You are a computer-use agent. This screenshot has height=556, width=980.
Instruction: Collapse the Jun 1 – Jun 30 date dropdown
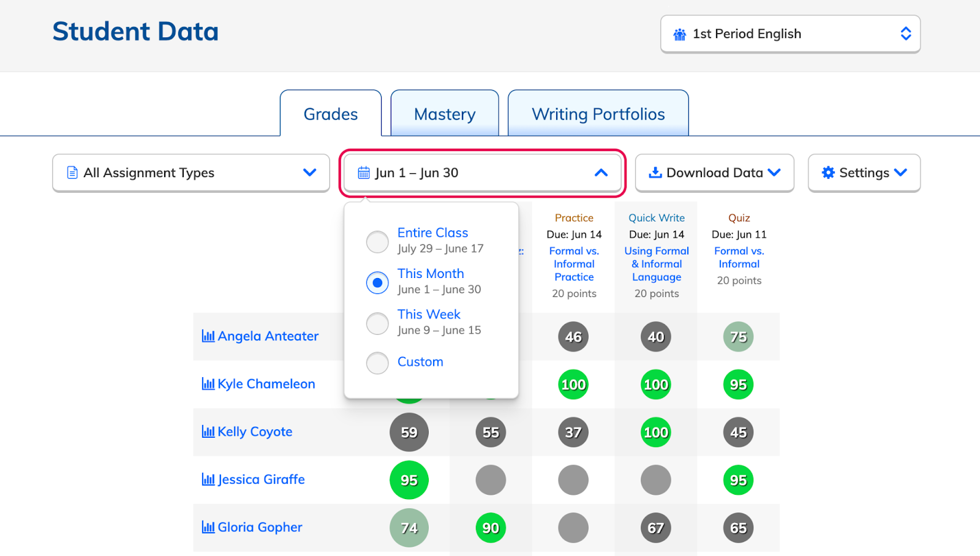(x=483, y=173)
